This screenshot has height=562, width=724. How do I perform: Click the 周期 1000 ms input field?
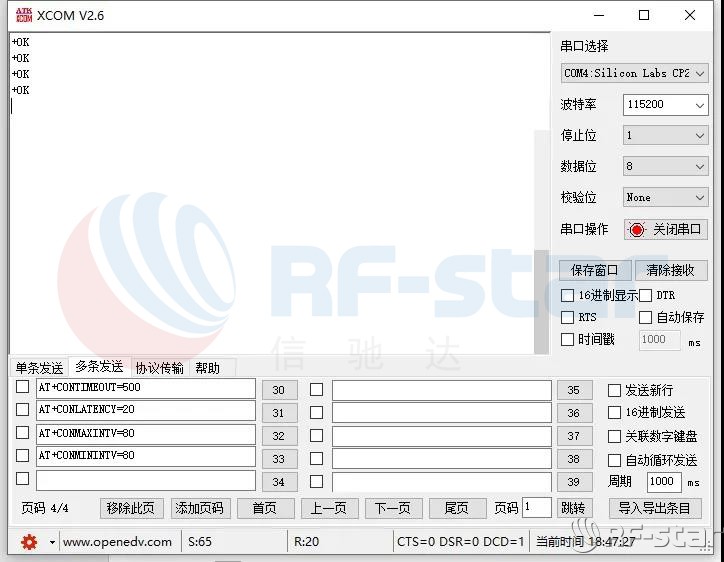coord(664,482)
